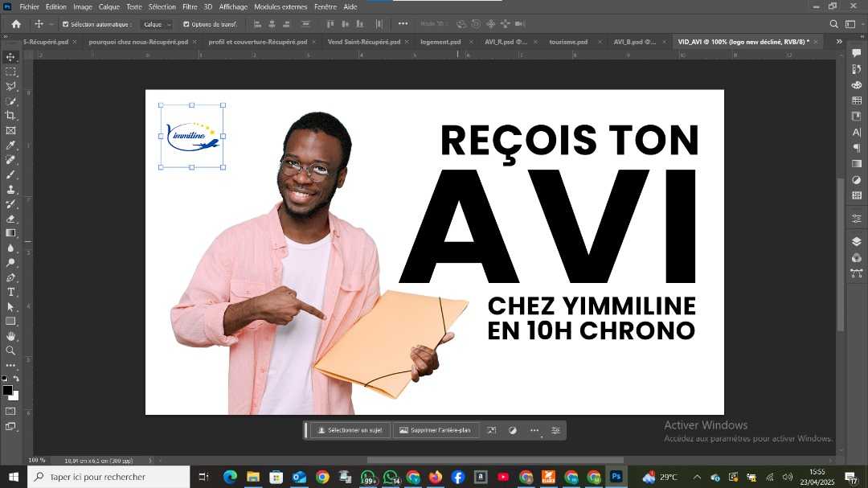Switch to Vend Saint-Récupéré.psd tab
Screen dimensions: 868x488
(364, 42)
